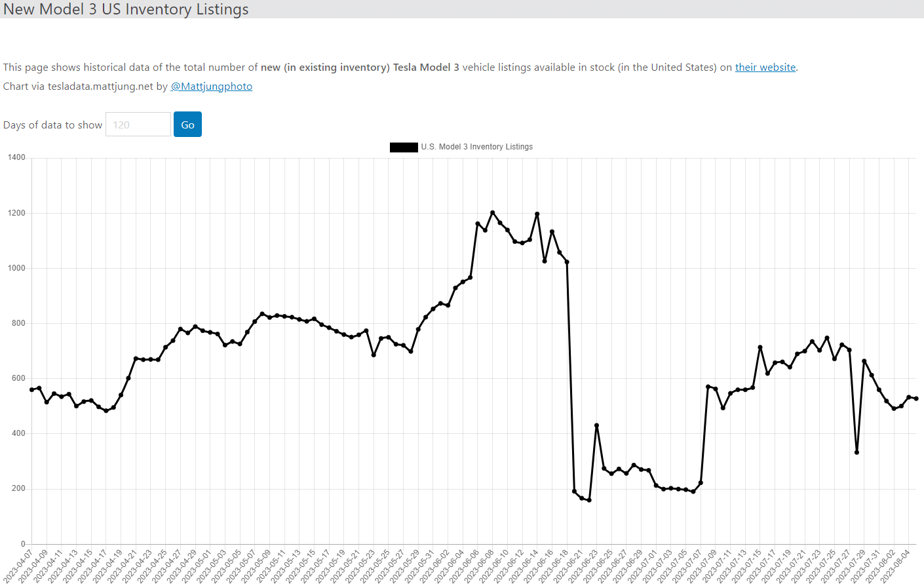Click the 800 y-axis label
Image resolution: width=924 pixels, height=586 pixels.
(x=19, y=323)
